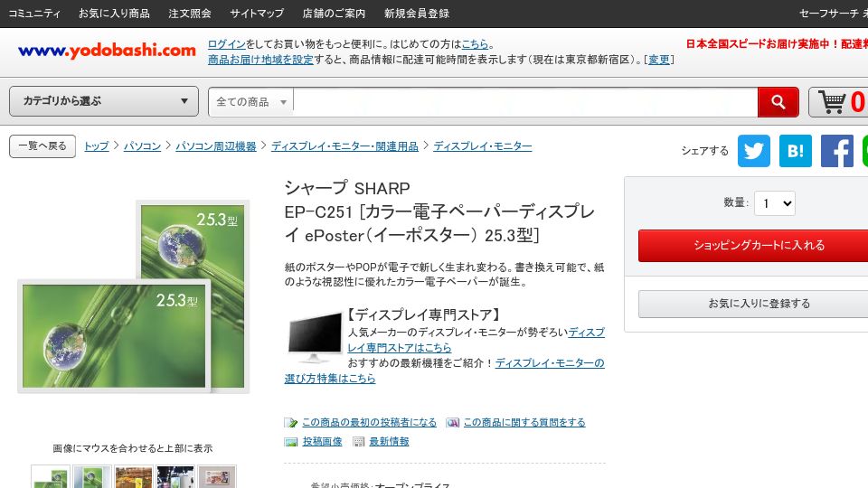The image size is (868, 488).
Task: Expand the 全ての商品 search category selector
Action: [x=250, y=102]
